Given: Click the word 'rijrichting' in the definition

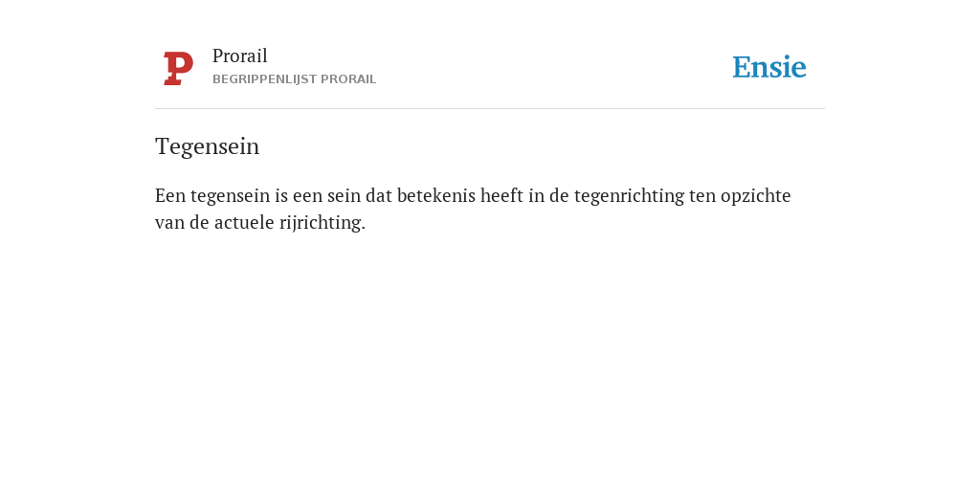Looking at the screenshot, I should click(322, 223).
